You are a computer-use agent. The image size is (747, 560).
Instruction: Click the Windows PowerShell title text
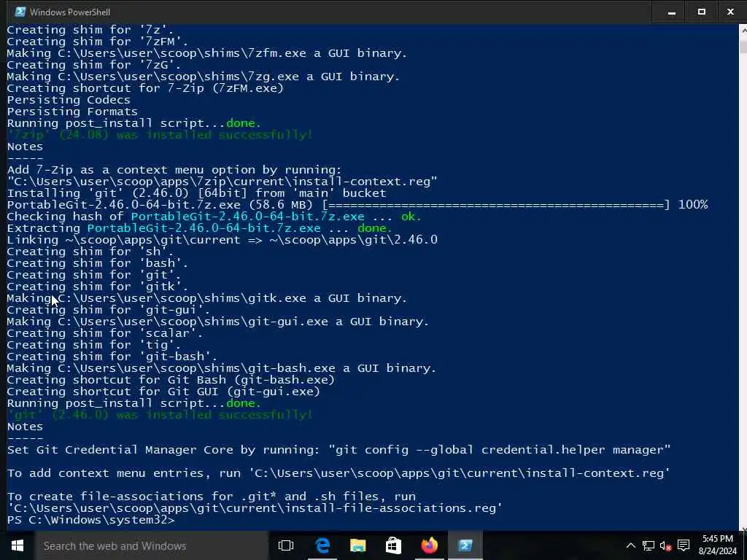tap(70, 12)
